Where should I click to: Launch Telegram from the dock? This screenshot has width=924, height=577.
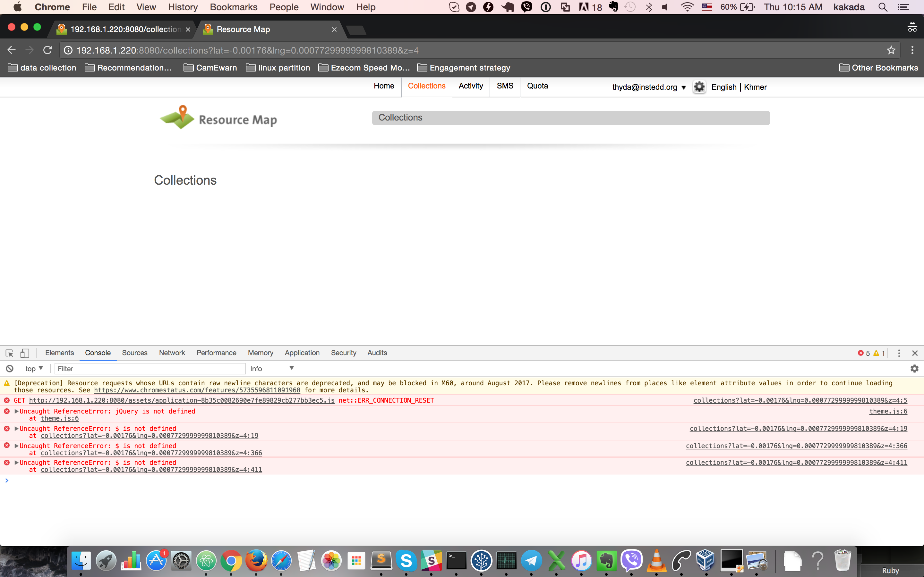(532, 561)
